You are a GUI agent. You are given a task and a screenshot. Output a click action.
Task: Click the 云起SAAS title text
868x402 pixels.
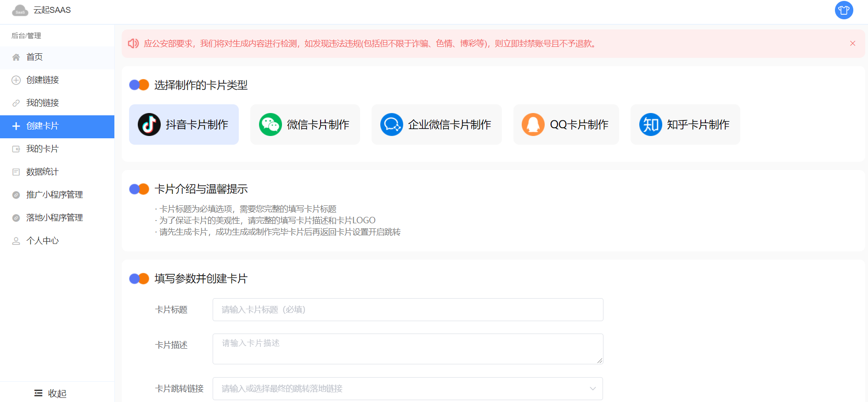tap(52, 10)
